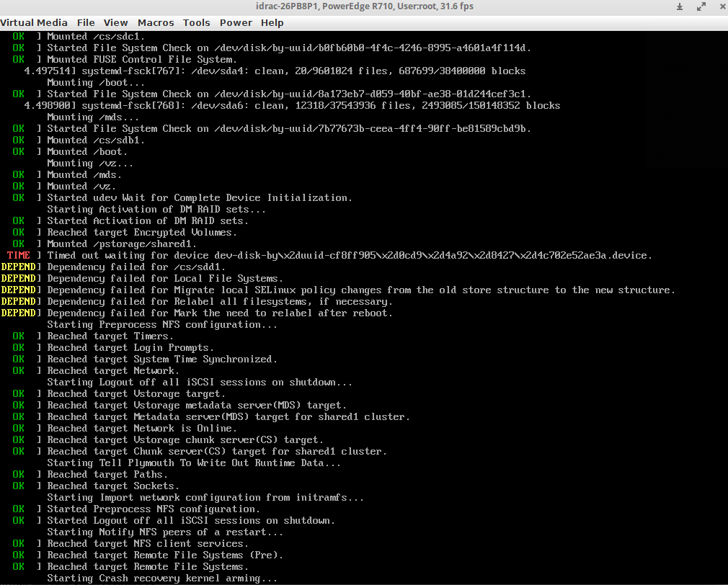Close the iDRAC console window
728x585 pixels.
719,6
